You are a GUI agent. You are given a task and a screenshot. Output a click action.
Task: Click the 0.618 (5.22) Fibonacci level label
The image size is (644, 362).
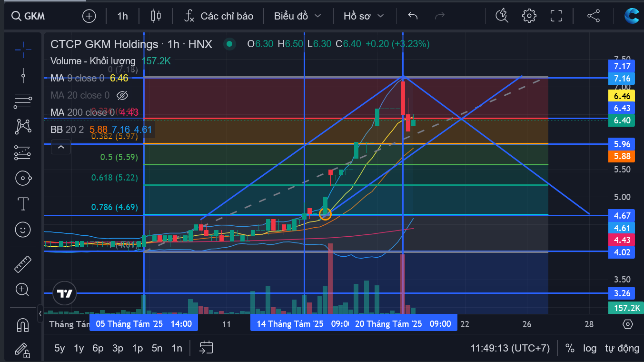tap(114, 178)
